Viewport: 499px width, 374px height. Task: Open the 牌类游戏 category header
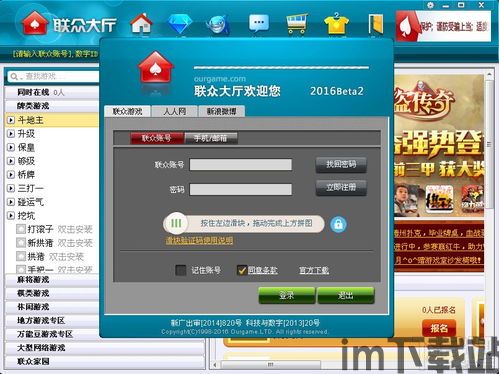[x=52, y=106]
